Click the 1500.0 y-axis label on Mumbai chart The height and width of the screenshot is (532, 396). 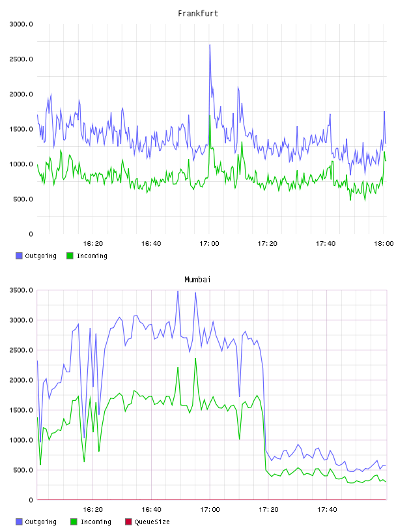point(21,410)
